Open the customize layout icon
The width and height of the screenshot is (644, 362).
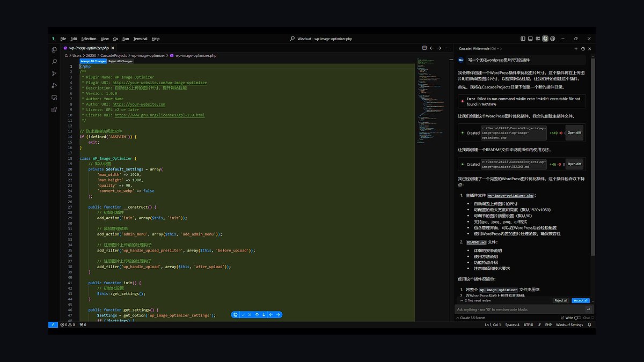(x=538, y=39)
